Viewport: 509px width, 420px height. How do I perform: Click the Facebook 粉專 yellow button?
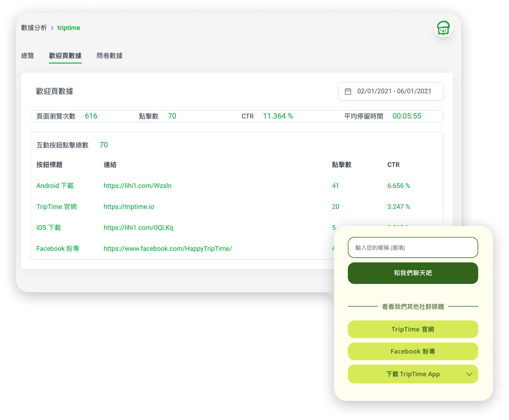413,351
